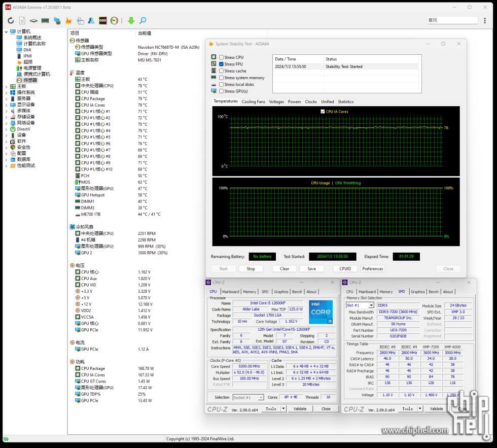
Task: Expand the 操作系统 tree node
Action: (x=6, y=92)
